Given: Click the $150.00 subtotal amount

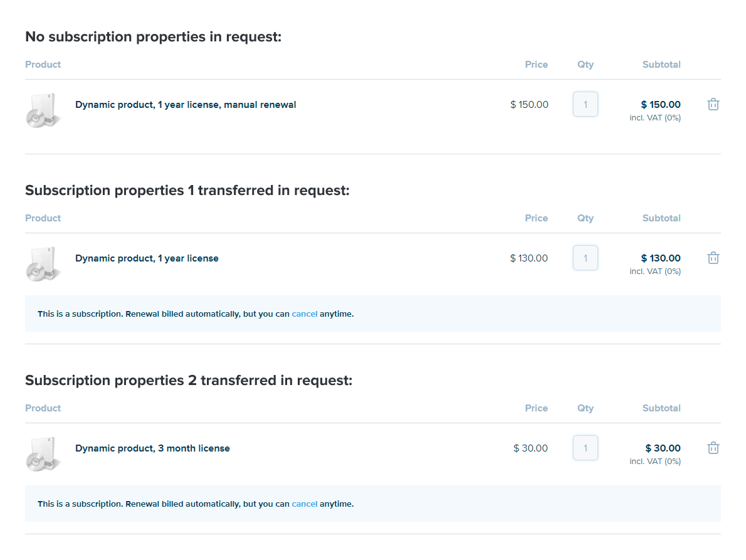Looking at the screenshot, I should pyautogui.click(x=661, y=105).
